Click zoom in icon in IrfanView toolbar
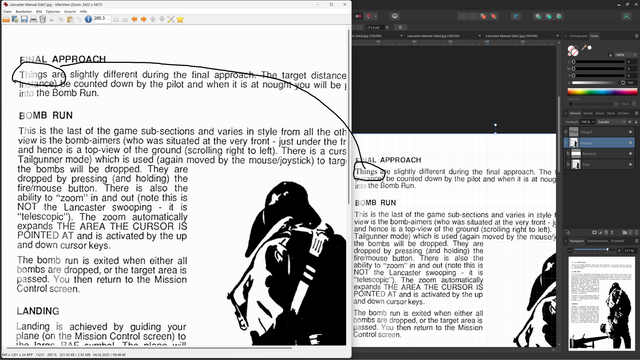This screenshot has width=640, height=360. 116,20
